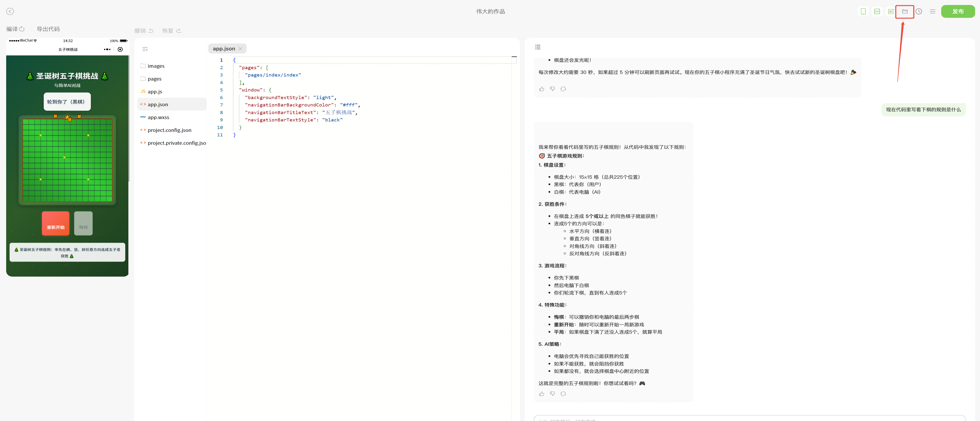Open app.wxss in the file tree

(x=158, y=117)
